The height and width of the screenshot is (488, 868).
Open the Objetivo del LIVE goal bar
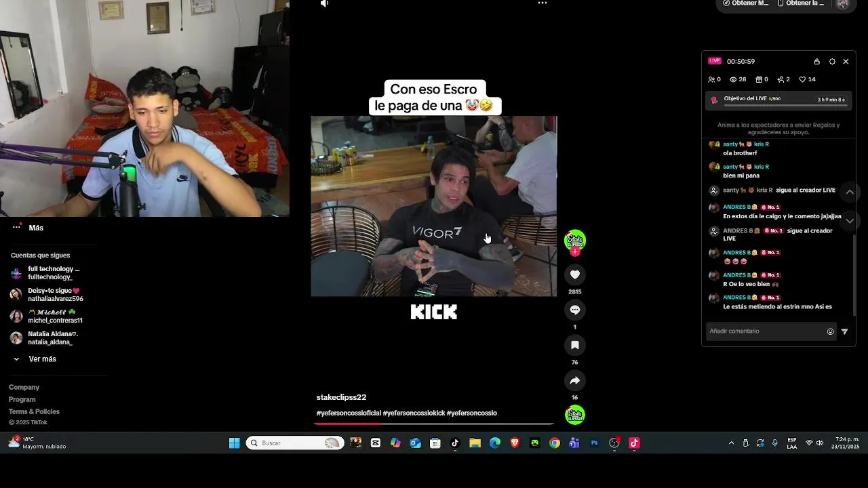click(778, 100)
